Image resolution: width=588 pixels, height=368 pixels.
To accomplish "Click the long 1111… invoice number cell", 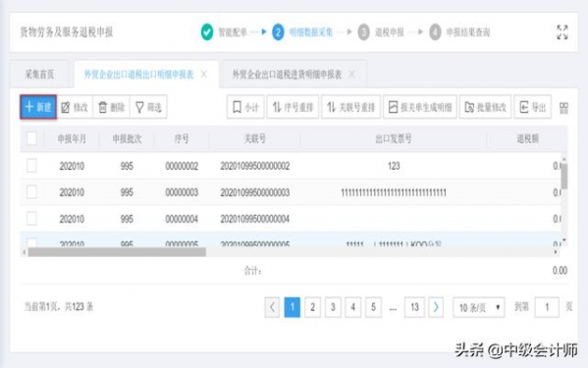I will tap(394, 193).
